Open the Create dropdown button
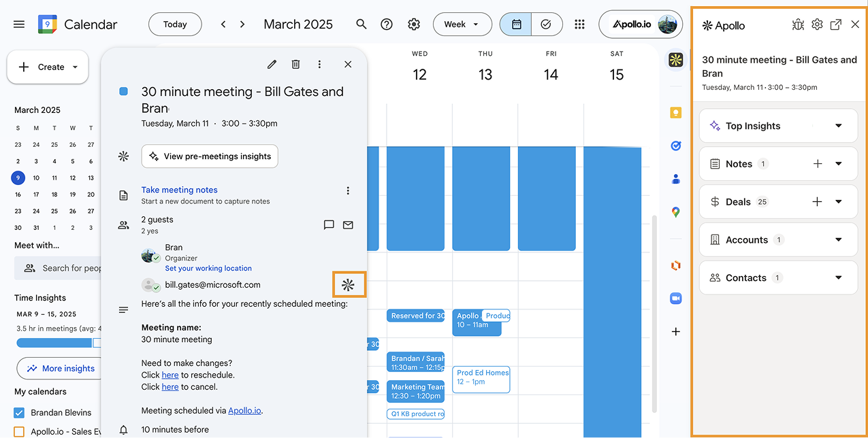This screenshot has width=868, height=438. pos(48,67)
